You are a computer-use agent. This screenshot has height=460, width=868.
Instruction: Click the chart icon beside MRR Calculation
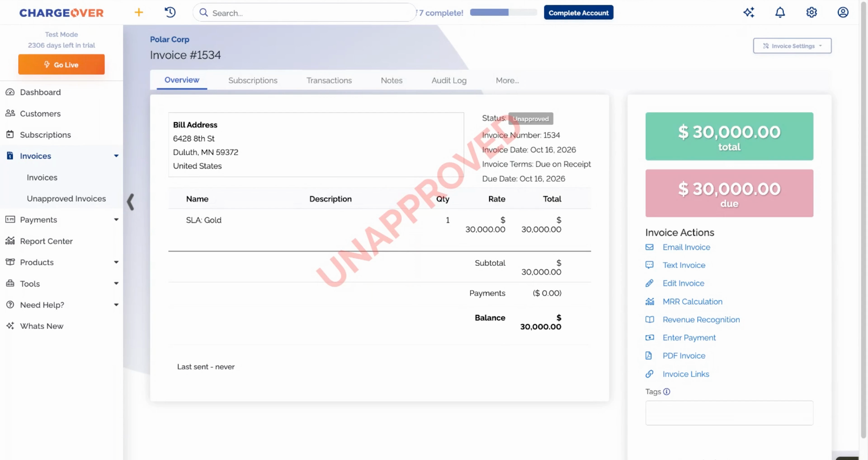coord(649,301)
